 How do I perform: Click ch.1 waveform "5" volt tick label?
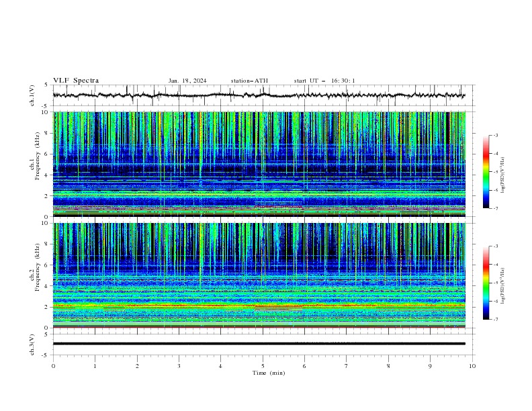pyautogui.click(x=46, y=85)
